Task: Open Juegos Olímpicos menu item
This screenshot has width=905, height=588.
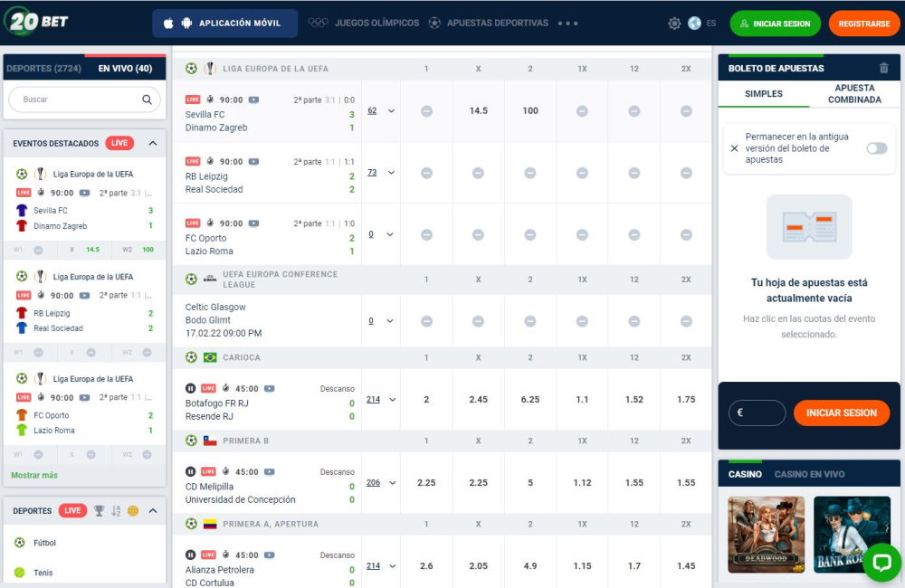Action: coord(376,24)
